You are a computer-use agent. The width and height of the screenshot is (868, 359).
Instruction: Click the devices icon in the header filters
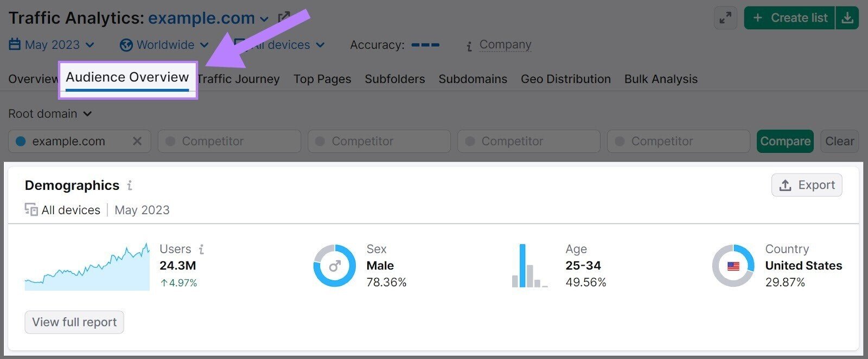coord(240,44)
